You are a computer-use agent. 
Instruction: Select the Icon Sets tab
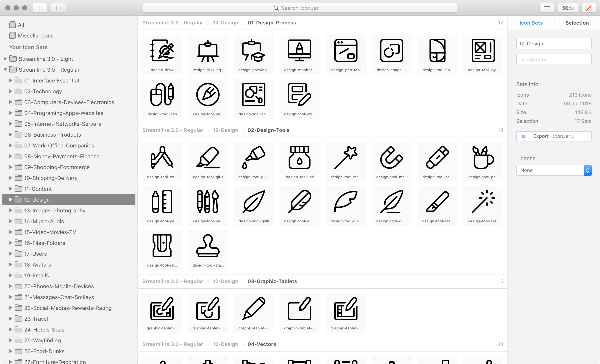[x=531, y=23]
